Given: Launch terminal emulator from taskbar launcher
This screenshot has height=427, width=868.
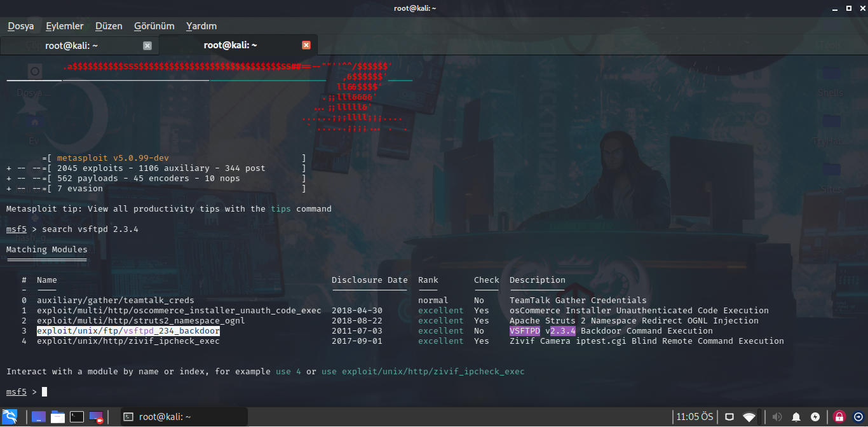Looking at the screenshot, I should click(77, 417).
